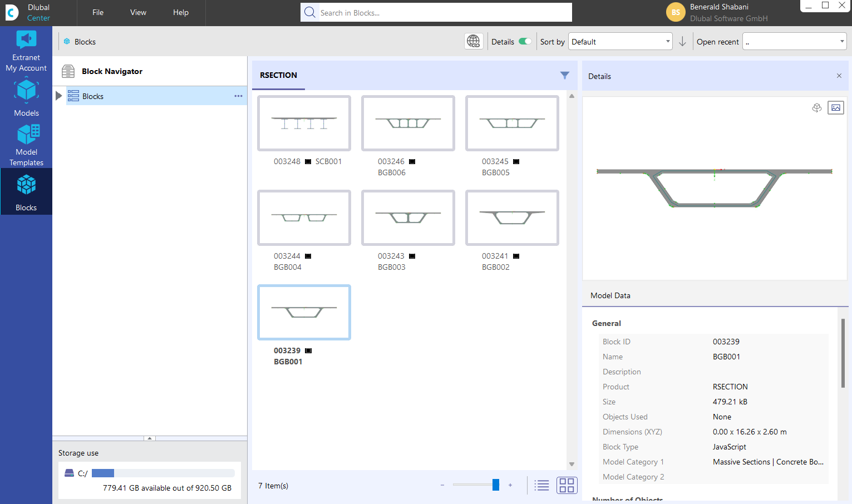Select the Blocks sidebar section
The width and height of the screenshot is (852, 504).
pyautogui.click(x=26, y=192)
